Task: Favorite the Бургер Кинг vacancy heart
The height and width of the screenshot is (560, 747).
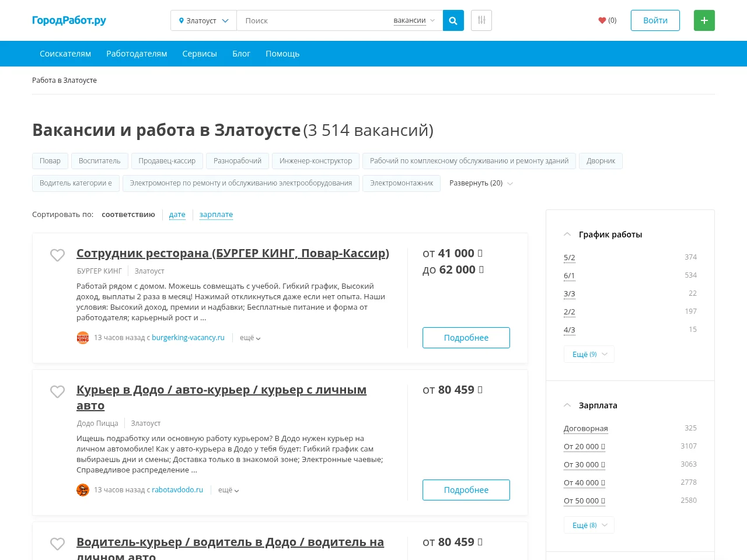Action: (57, 256)
